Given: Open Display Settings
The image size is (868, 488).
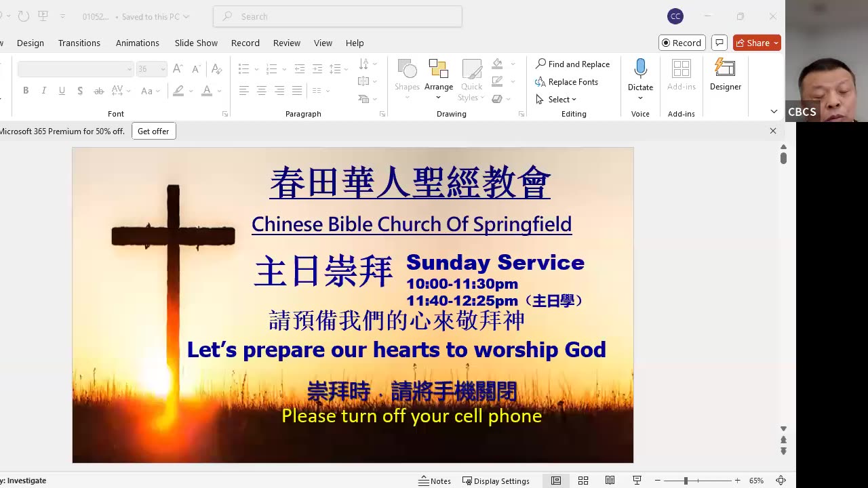Looking at the screenshot, I should point(496,481).
